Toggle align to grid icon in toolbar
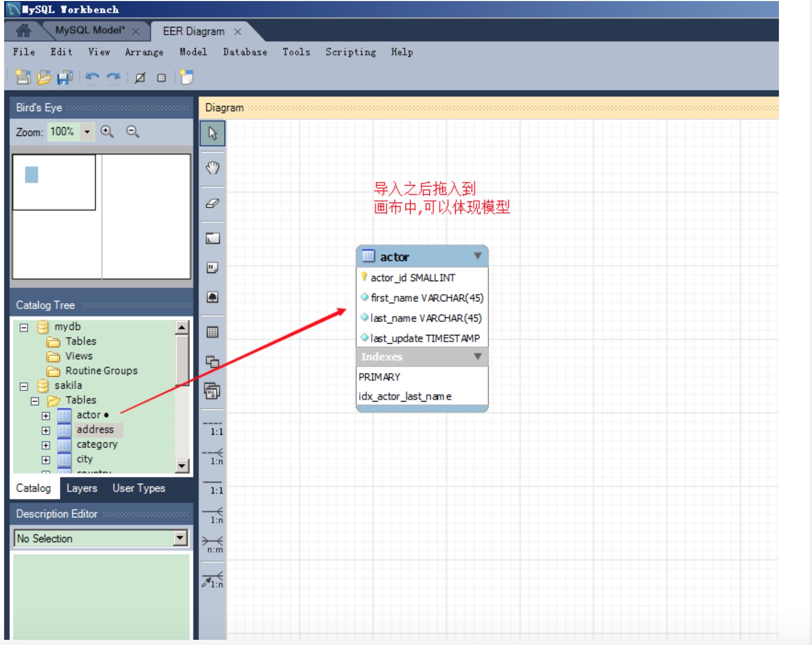Viewport: 812px width, 645px height. tap(162, 78)
